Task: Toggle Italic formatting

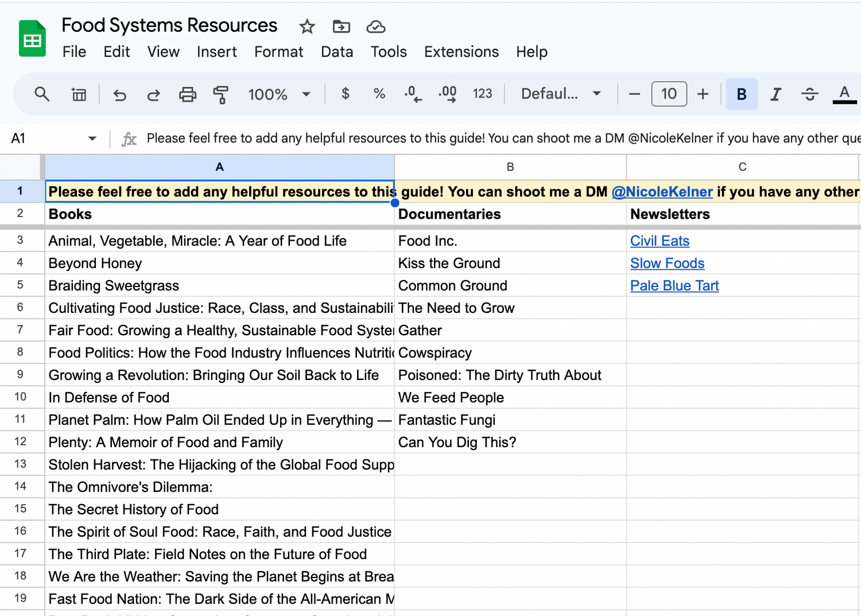Action: [775, 94]
